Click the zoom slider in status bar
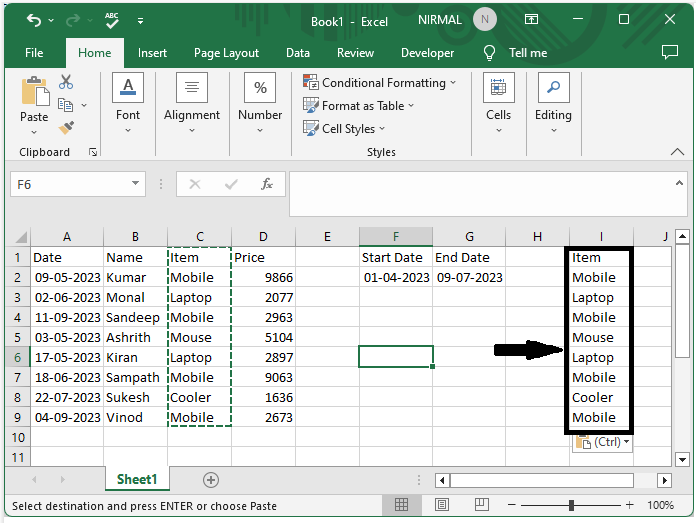This screenshot has width=696, height=523. (x=571, y=505)
